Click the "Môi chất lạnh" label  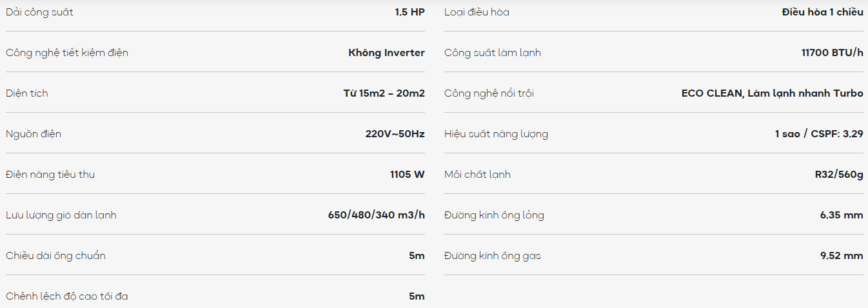pyautogui.click(x=477, y=175)
